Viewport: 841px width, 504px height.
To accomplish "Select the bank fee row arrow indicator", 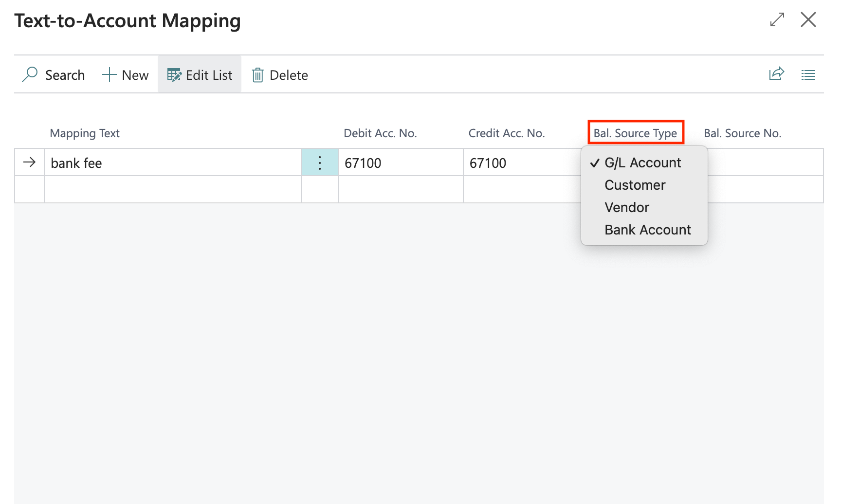I will click(x=29, y=162).
